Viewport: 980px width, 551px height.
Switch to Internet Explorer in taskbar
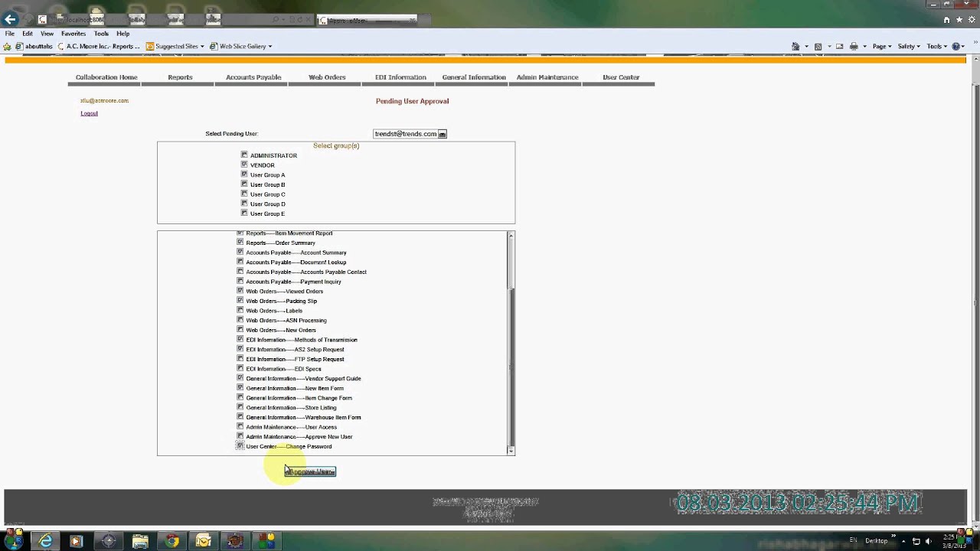pyautogui.click(x=46, y=541)
